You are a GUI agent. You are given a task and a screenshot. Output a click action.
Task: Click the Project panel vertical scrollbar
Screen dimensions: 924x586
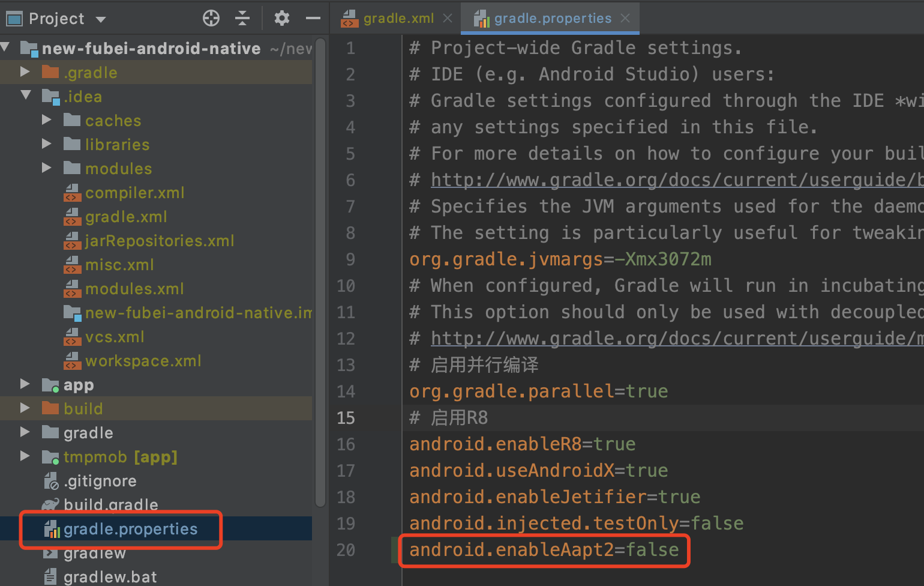pyautogui.click(x=320, y=273)
